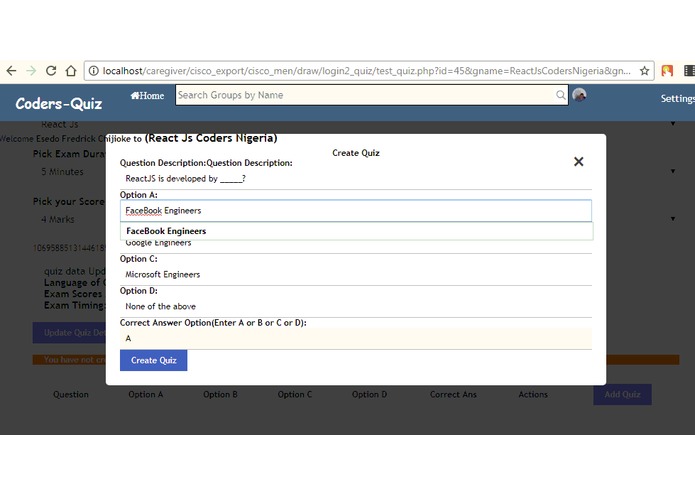Viewport: 695px width, 494px height.
Task: Open the Settings menu item
Action: 678,98
